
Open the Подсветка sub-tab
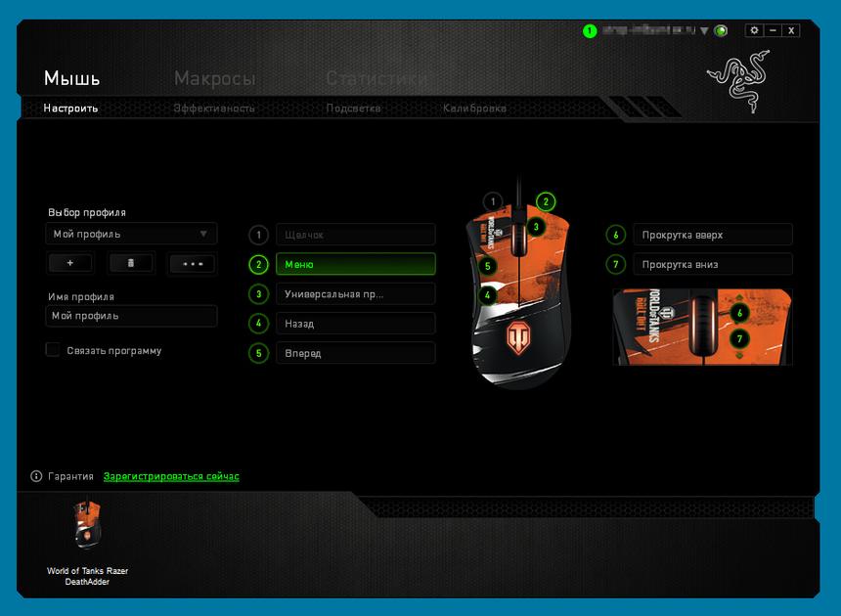point(353,109)
